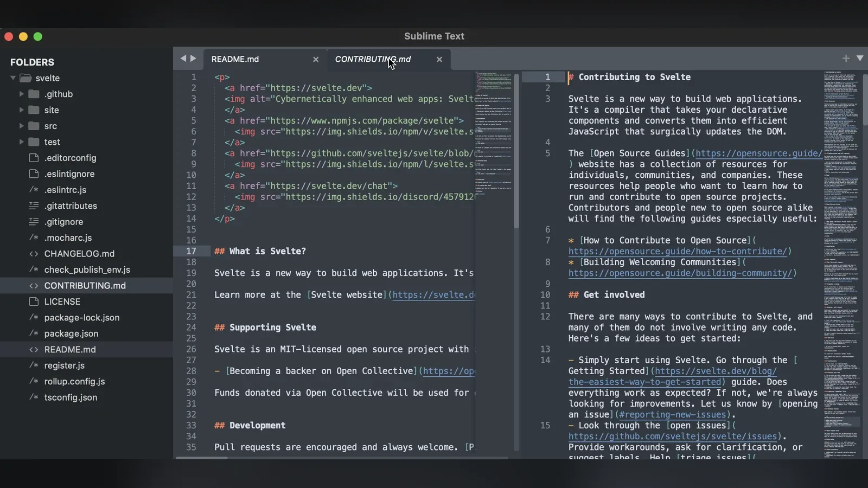
Task: Click the #reporting-new-issues link
Action: [672, 415]
